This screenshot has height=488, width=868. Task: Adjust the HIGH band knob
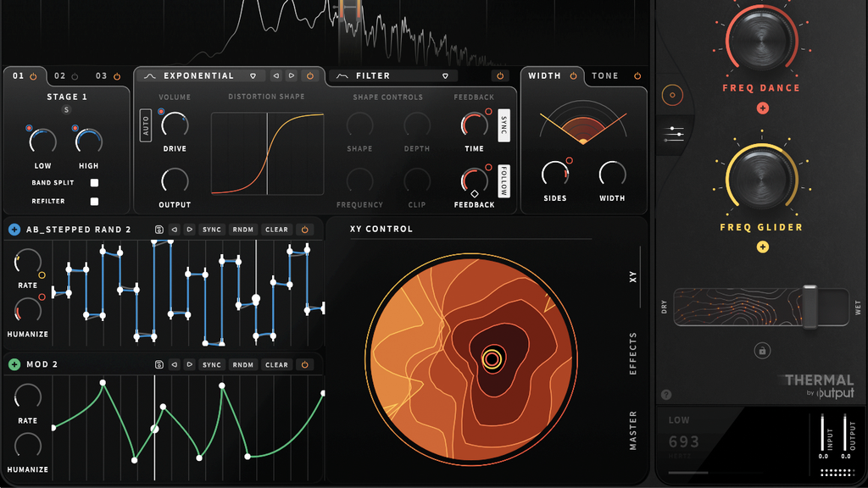88,141
